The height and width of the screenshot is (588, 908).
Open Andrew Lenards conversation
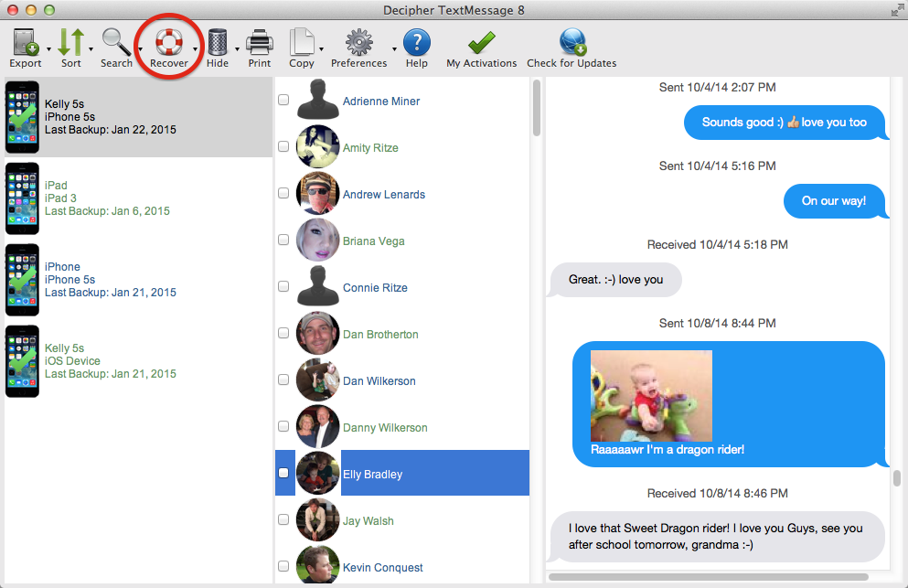(384, 195)
